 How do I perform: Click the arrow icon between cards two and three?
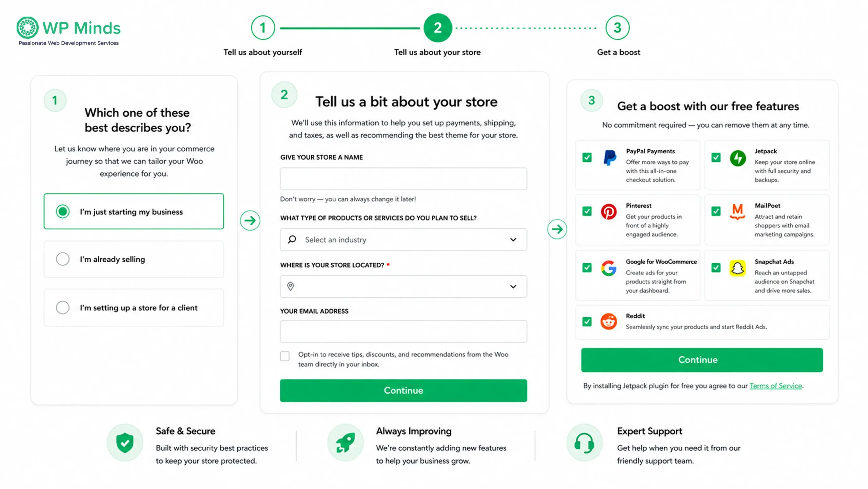tap(557, 229)
